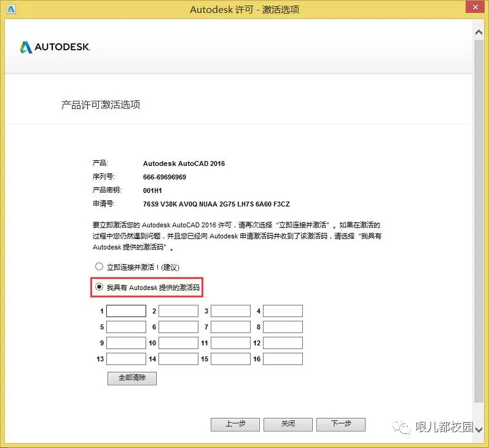Screen dimensions: 489x448
Task: Click activation code field 10
Action: pyautogui.click(x=178, y=343)
